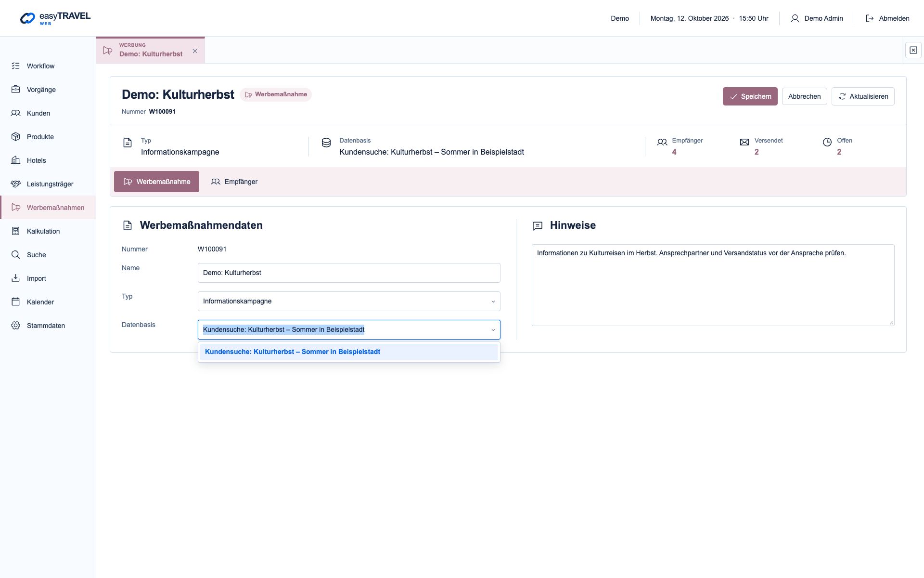The height and width of the screenshot is (578, 924).
Task: Click the date Montag, 12. Oktober 2026
Action: tap(690, 18)
